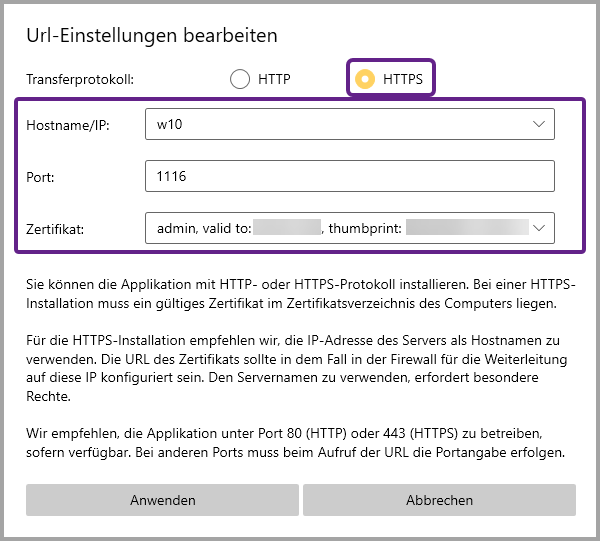Click the Transferprotokoll label

click(80, 79)
